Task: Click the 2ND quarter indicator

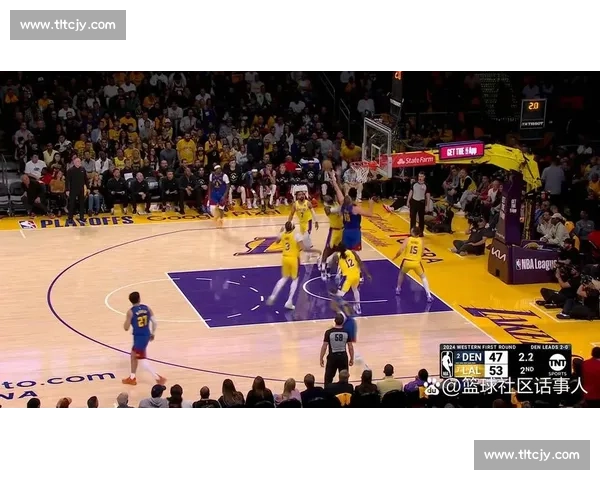Action: (x=526, y=371)
